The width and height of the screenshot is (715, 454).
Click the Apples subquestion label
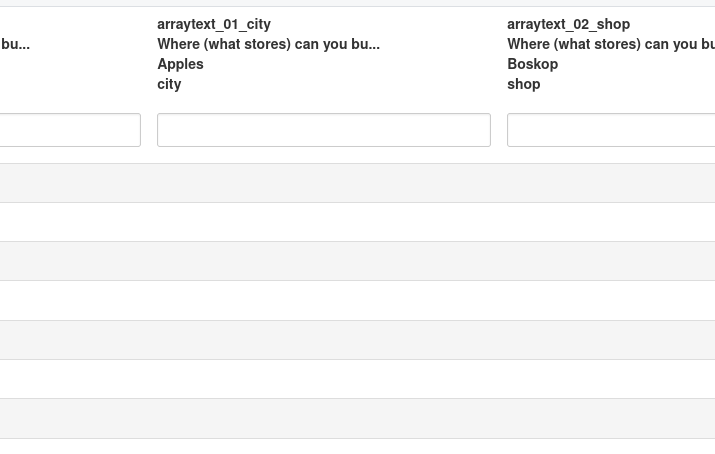point(180,64)
